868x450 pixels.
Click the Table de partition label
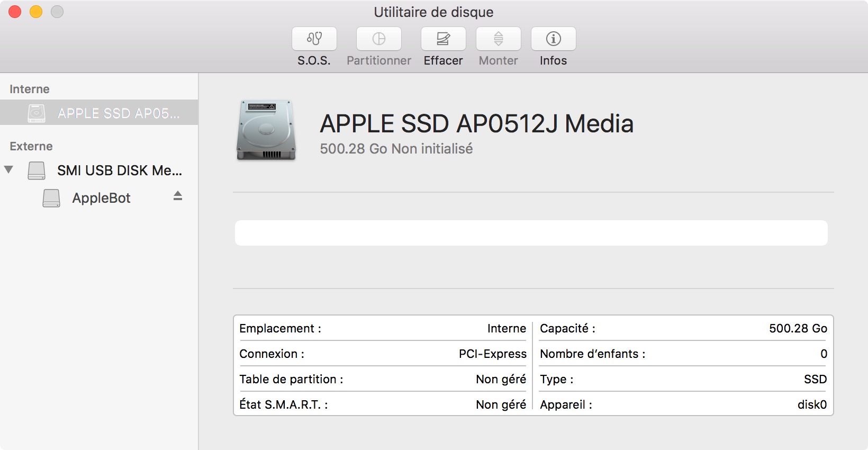[x=291, y=379]
